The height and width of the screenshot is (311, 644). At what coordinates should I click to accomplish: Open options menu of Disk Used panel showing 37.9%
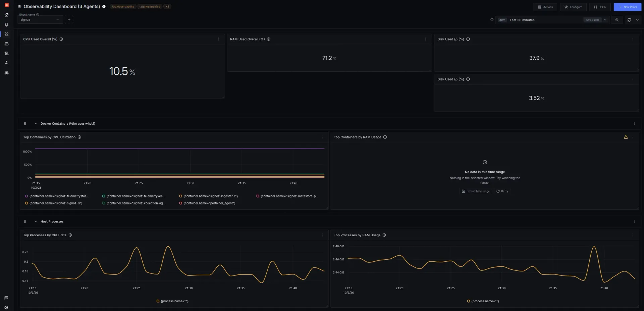(x=633, y=39)
